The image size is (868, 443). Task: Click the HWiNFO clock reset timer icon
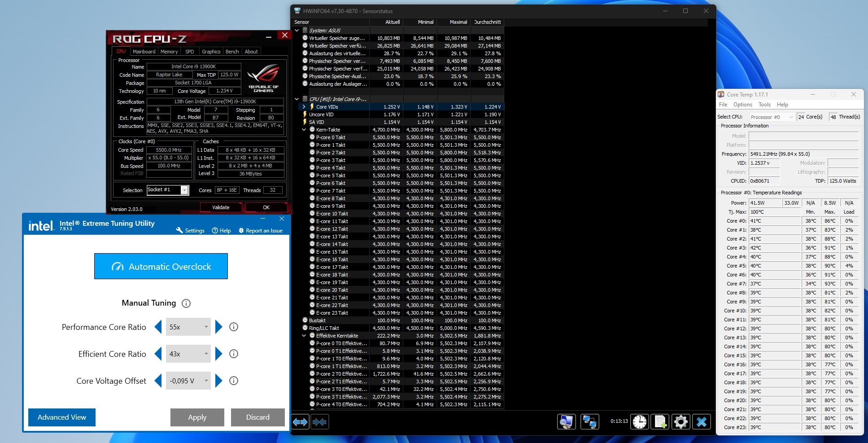coord(640,422)
